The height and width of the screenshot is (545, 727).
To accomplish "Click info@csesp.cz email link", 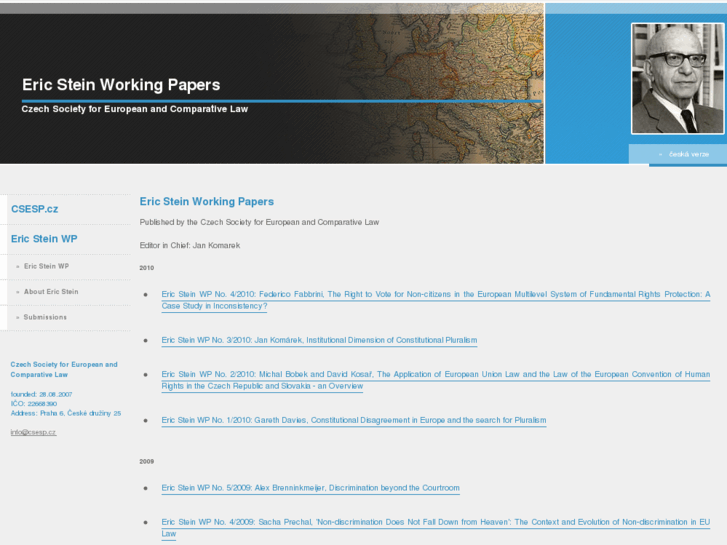I will 33,432.
